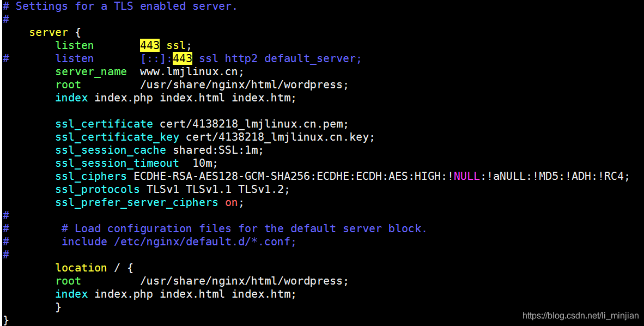
Task: Click the highlighted 443 in commented listen line
Action: coord(183,58)
